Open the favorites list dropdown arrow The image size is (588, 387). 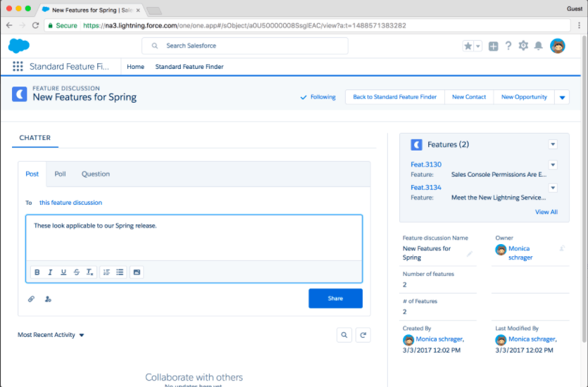[477, 46]
